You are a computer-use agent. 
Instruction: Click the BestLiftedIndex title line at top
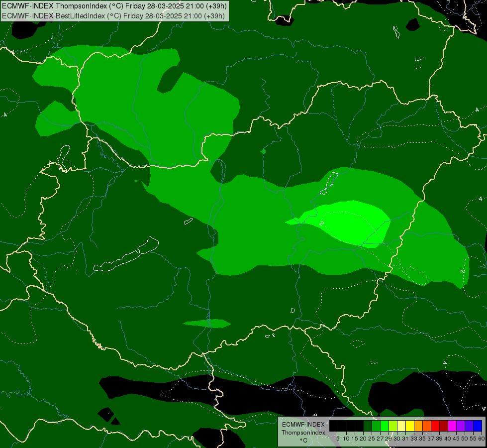tap(113, 16)
